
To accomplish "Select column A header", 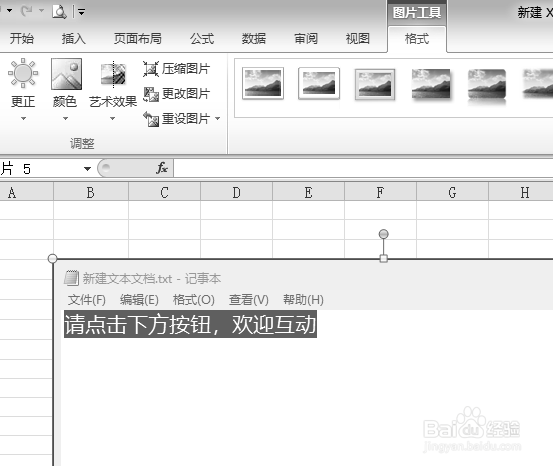I will pos(26,193).
